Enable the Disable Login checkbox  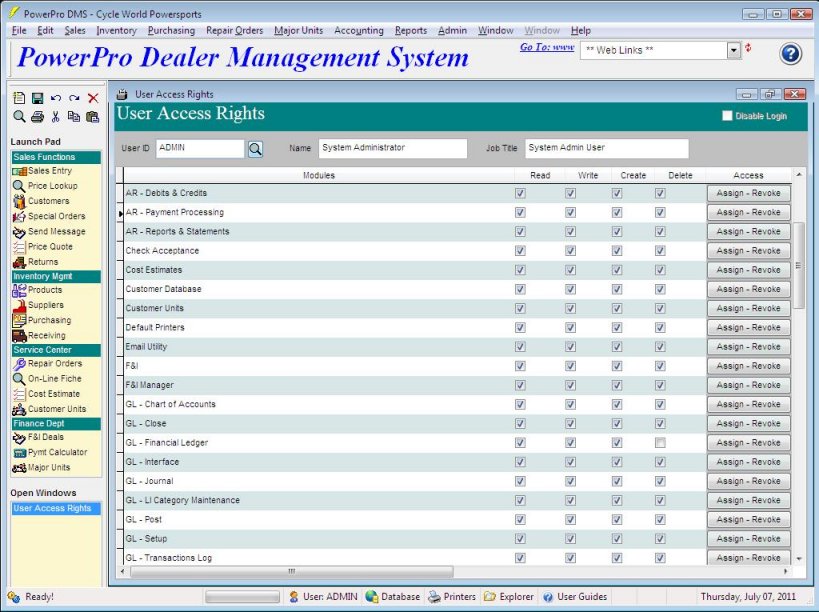(x=728, y=116)
